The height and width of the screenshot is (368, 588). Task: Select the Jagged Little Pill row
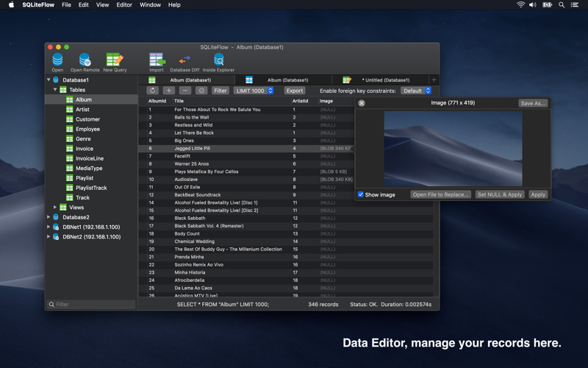tap(246, 149)
